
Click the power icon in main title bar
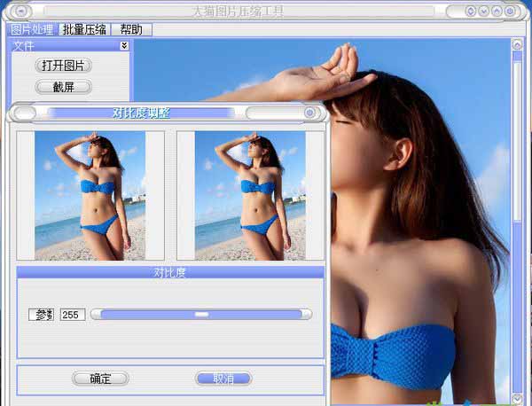(x=511, y=12)
